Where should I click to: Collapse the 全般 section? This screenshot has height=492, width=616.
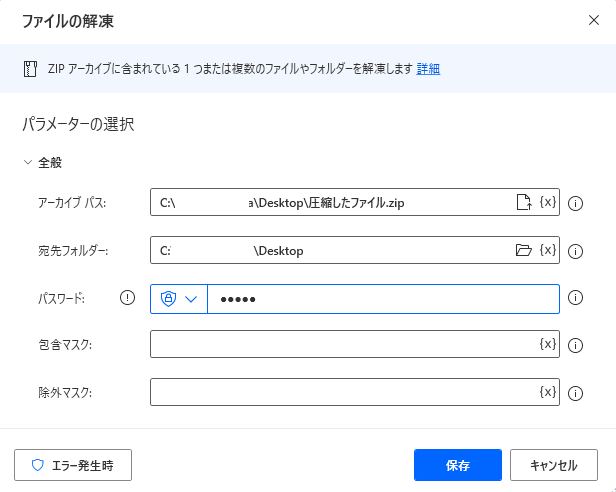pos(28,162)
